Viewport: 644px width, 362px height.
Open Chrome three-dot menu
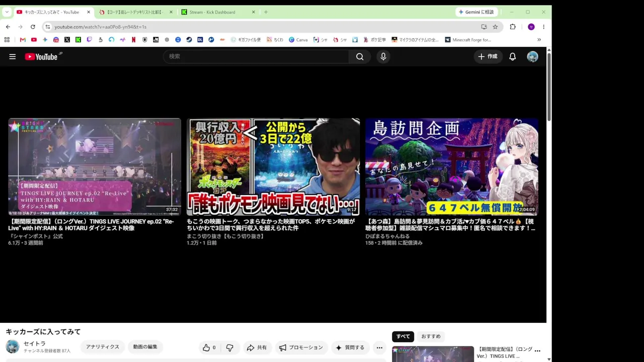click(x=543, y=27)
